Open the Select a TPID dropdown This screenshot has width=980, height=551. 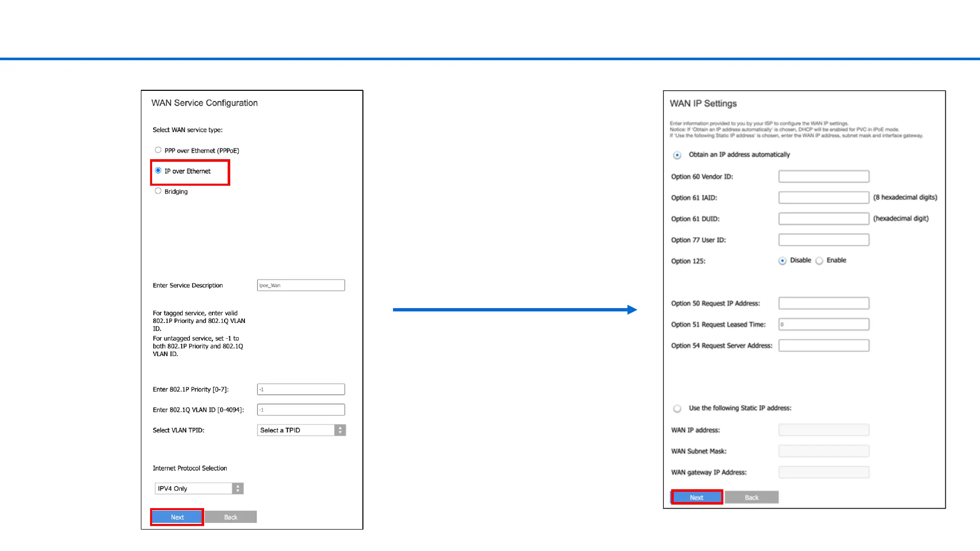(301, 430)
